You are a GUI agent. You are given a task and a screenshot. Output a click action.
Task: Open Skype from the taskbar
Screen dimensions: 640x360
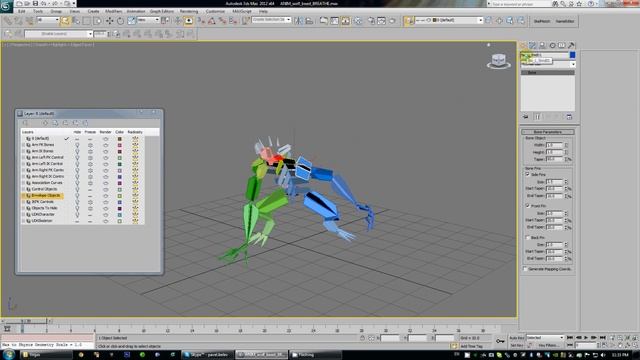click(207, 355)
